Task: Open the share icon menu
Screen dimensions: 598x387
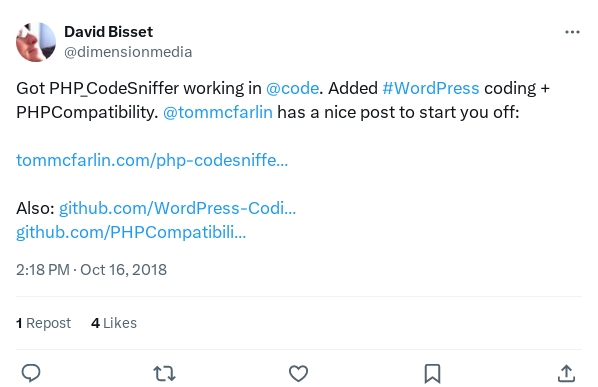Action: 566,373
